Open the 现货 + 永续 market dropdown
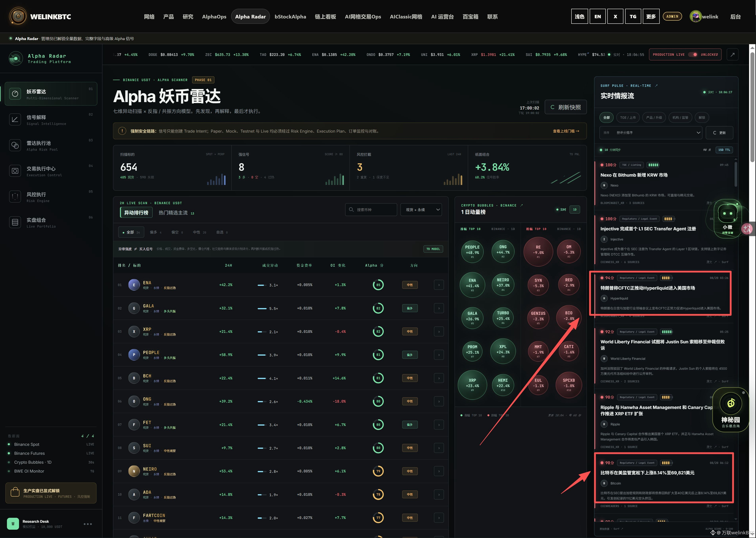The height and width of the screenshot is (538, 756). click(421, 210)
